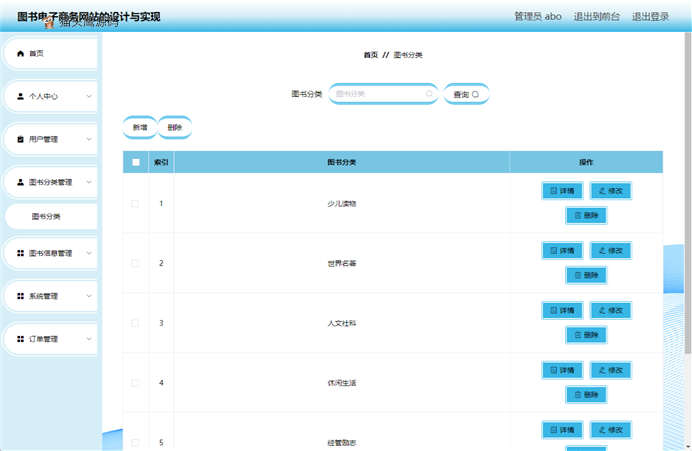
Task: Open 详情 for 世界名著 row
Action: point(562,250)
